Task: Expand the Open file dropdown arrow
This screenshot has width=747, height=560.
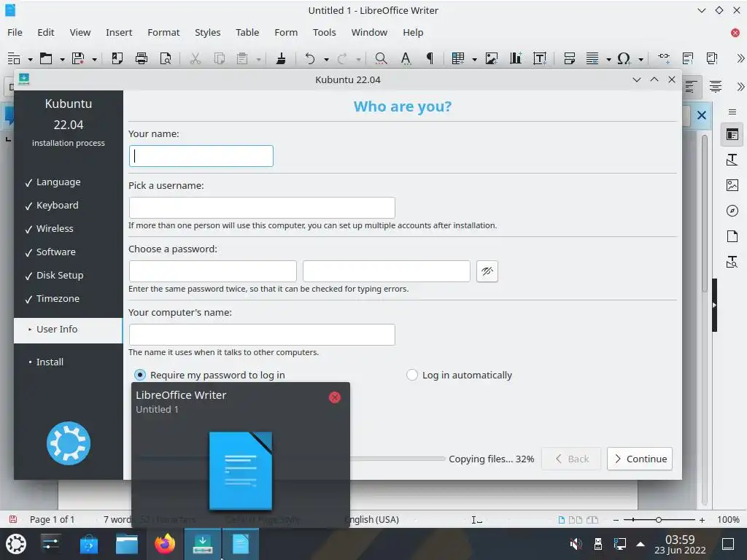Action: pos(62,60)
